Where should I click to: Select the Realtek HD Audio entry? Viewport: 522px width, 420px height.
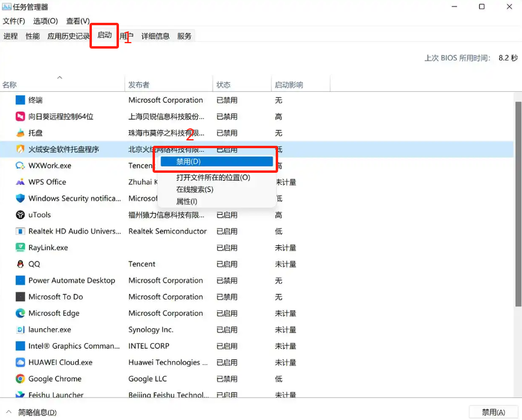click(72, 231)
